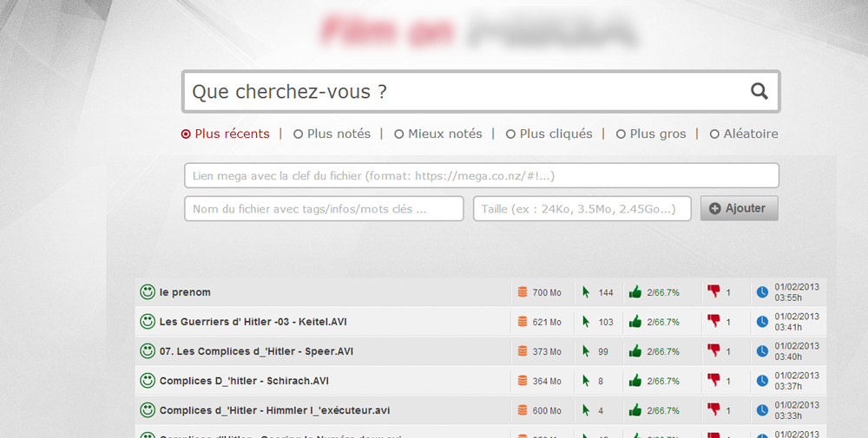
Task: Sort by Plus cliqués
Action: tap(510, 134)
